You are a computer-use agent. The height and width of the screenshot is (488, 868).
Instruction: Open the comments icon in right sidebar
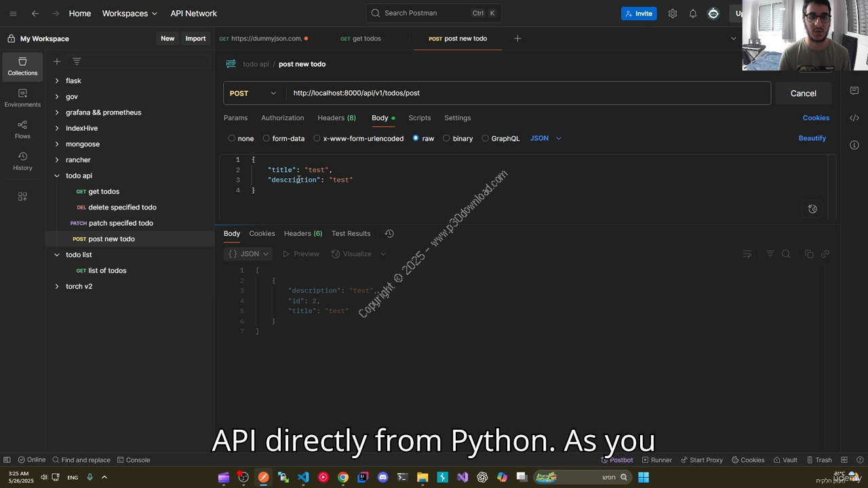pos(854,91)
